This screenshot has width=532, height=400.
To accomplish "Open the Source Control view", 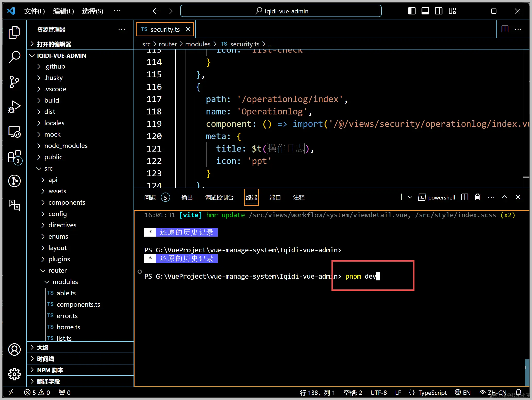I will click(x=14, y=82).
